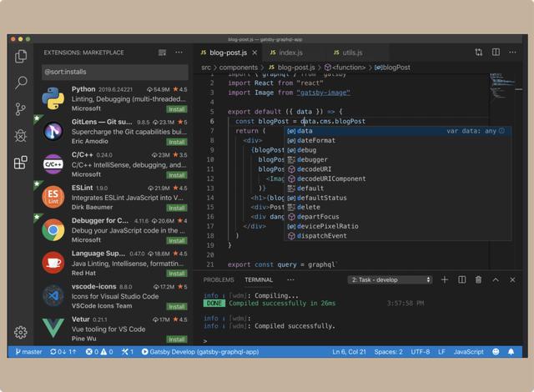Change Spaces: 2 indentation setting
Screen dimensions: 534x392
(388, 352)
